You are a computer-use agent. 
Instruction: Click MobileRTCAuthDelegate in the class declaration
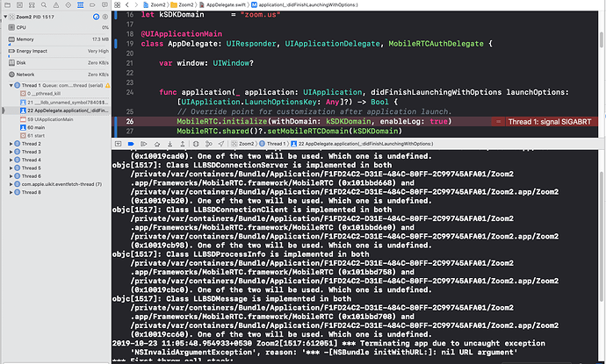tap(436, 44)
